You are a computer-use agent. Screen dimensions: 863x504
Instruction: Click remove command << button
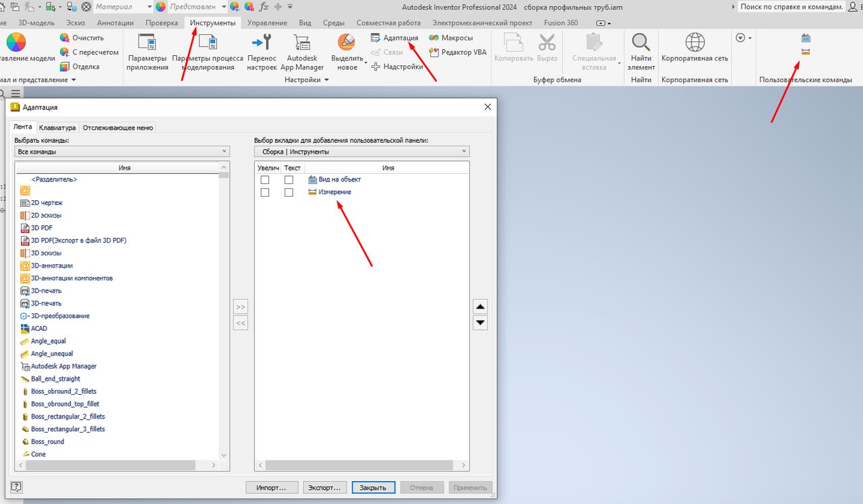pyautogui.click(x=241, y=323)
